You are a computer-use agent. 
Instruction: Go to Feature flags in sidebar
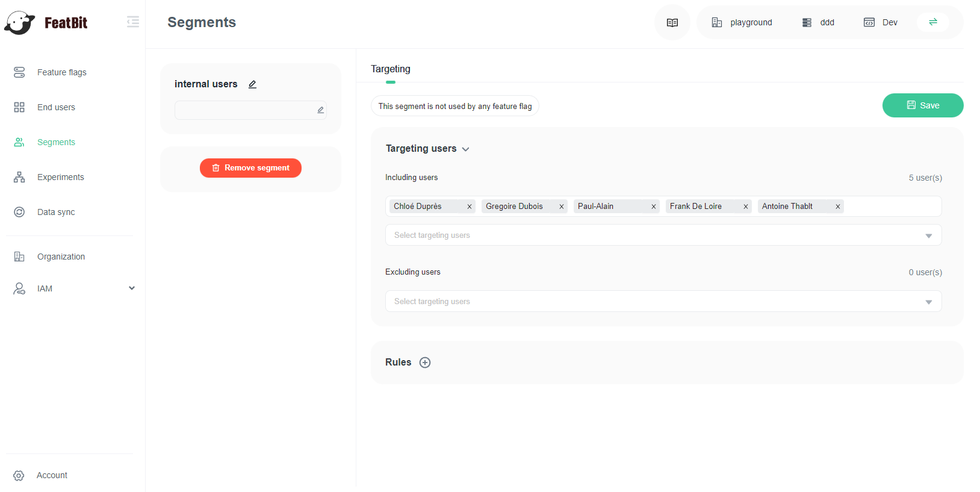61,72
